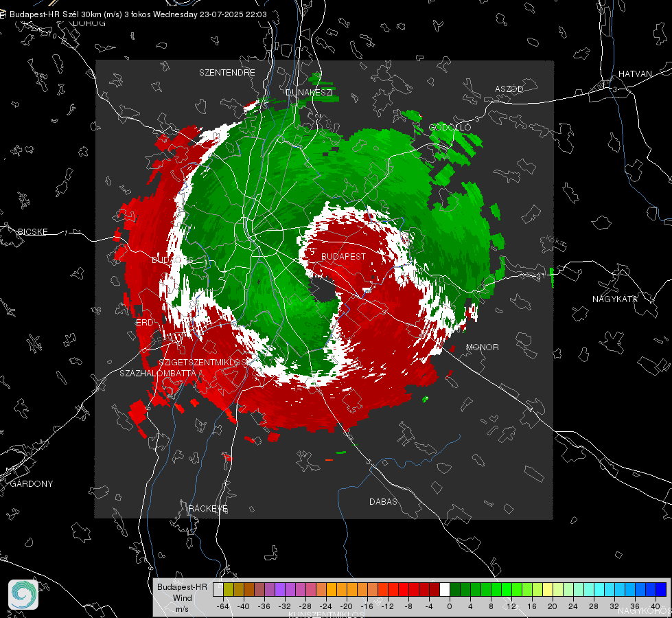Screen dimensions: 672x618
Task: Select the MONOR town label
Action: click(482, 347)
